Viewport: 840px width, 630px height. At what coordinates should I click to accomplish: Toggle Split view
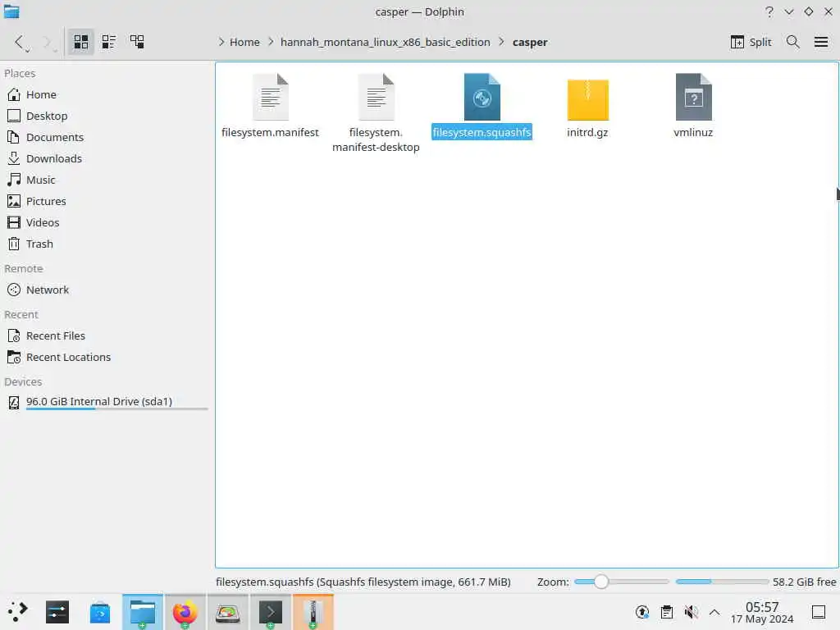(x=751, y=42)
